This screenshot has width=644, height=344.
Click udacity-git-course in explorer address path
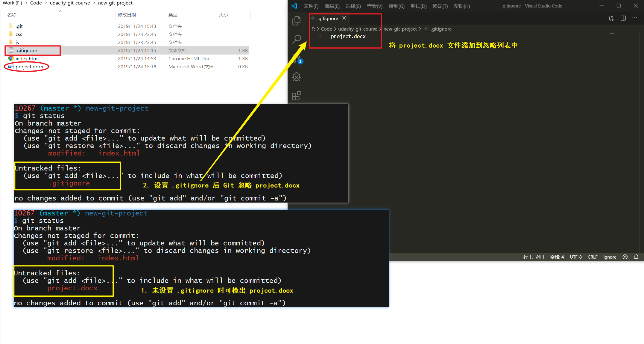(x=70, y=3)
